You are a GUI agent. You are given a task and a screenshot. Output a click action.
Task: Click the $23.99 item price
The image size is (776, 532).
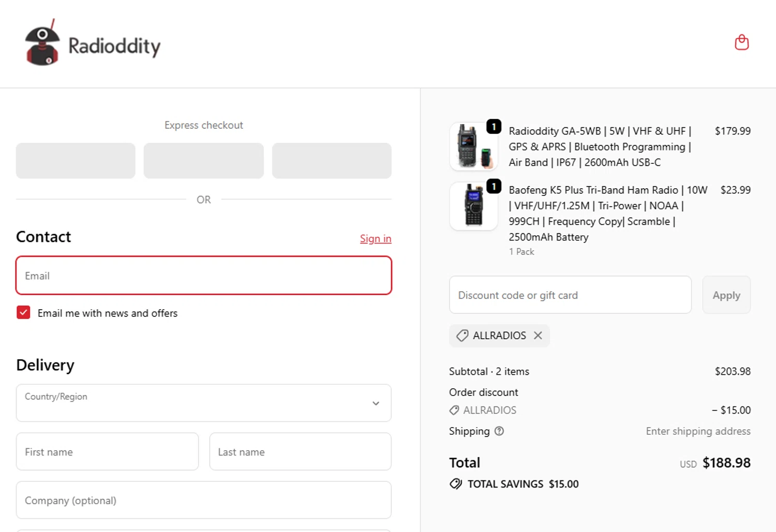click(735, 190)
